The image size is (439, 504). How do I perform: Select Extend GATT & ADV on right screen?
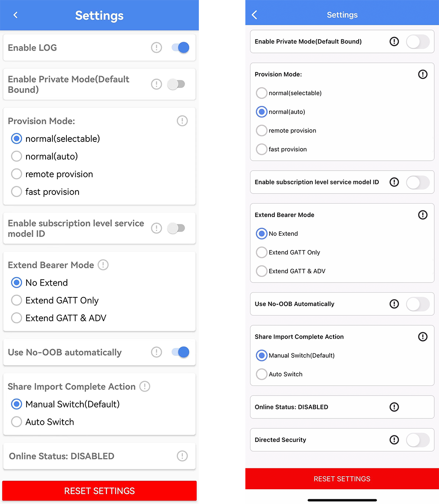click(261, 271)
